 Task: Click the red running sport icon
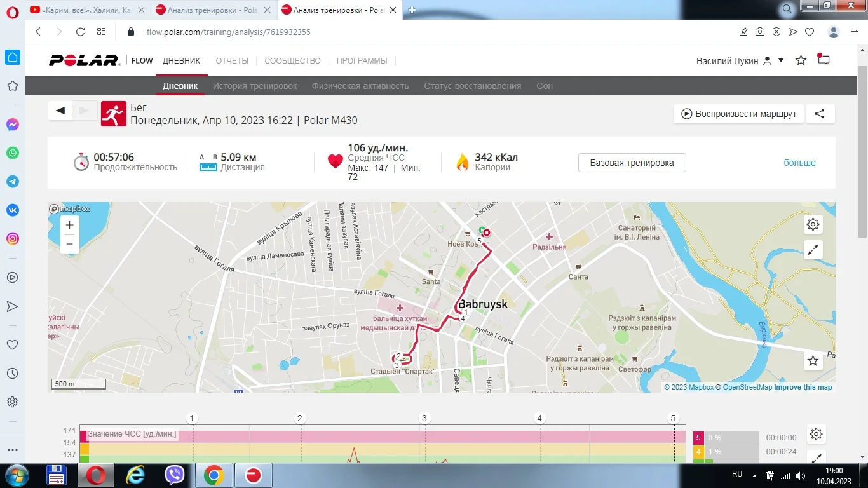(114, 113)
